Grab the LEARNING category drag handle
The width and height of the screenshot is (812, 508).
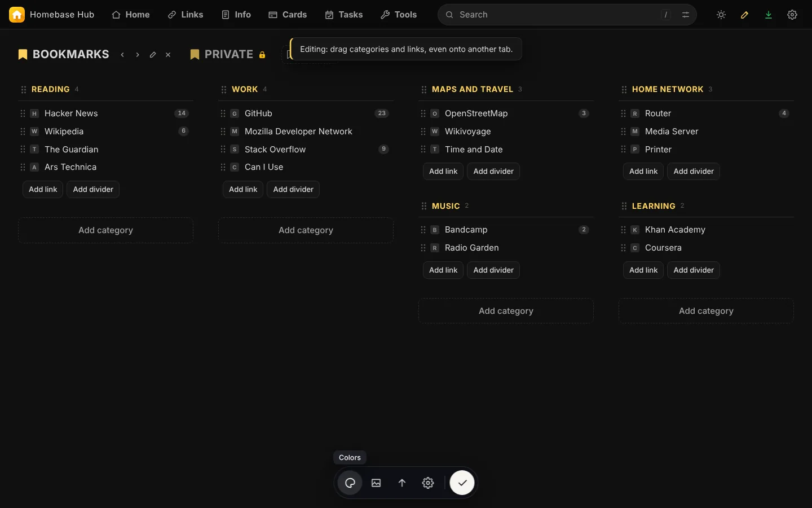(x=624, y=206)
